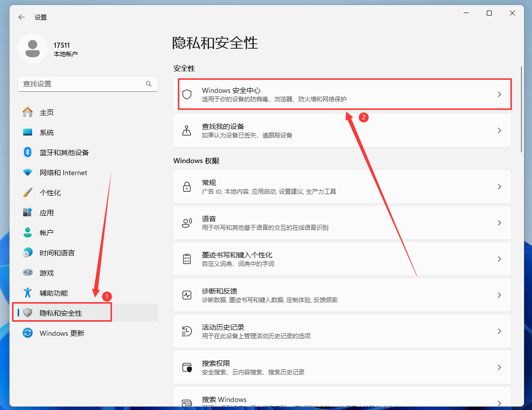Go to 网络和 Internet in the sidebar
Viewport: 532px width, 410px height.
coord(63,173)
